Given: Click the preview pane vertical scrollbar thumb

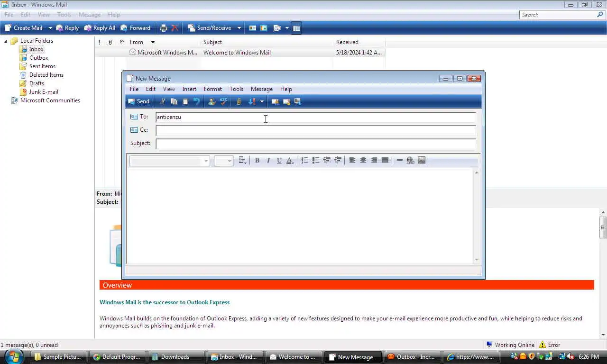Looking at the screenshot, I should click(603, 227).
